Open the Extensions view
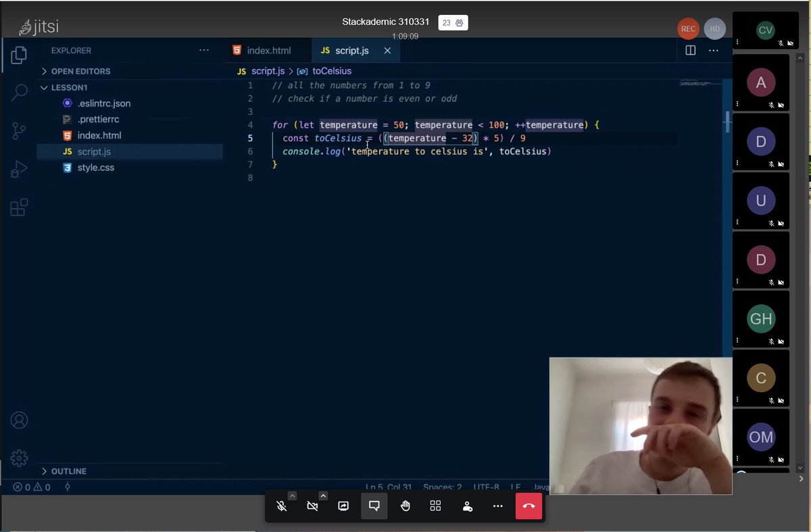Image resolution: width=811 pixels, height=532 pixels. [19, 207]
